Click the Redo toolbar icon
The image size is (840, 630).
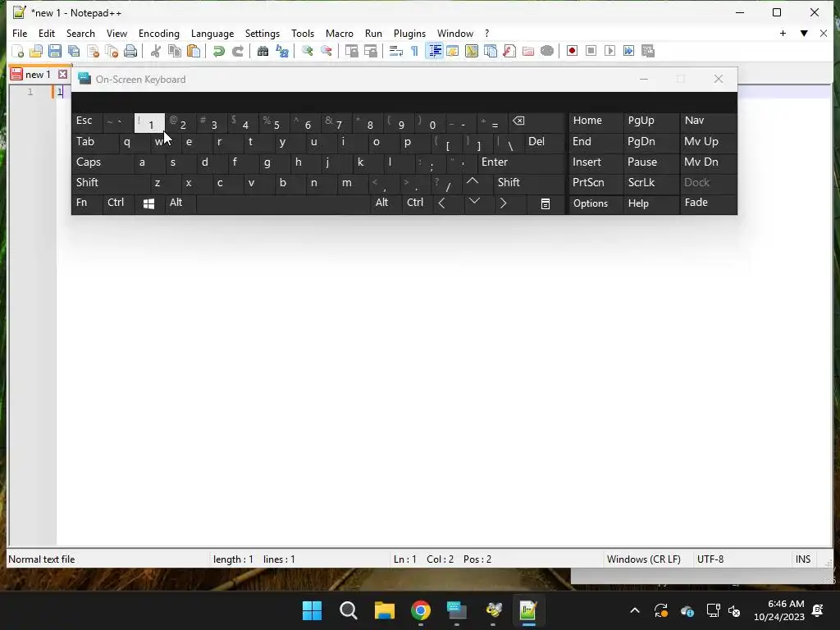coord(237,51)
